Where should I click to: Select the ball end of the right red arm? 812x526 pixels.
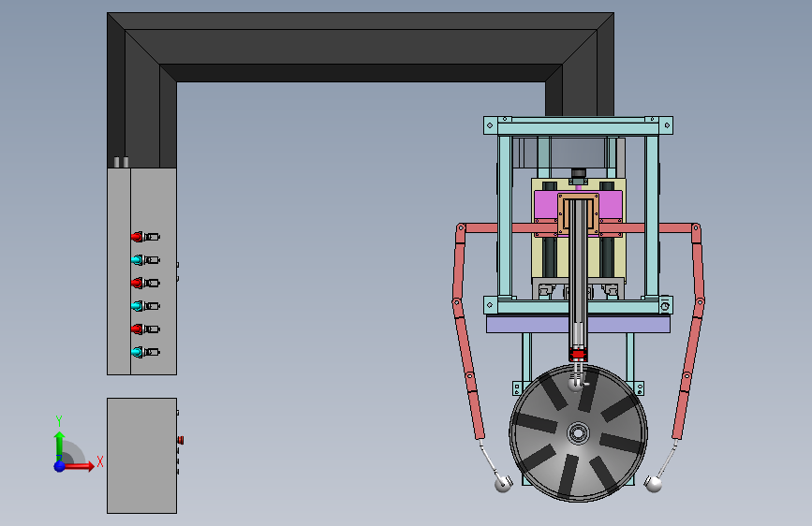(653, 485)
